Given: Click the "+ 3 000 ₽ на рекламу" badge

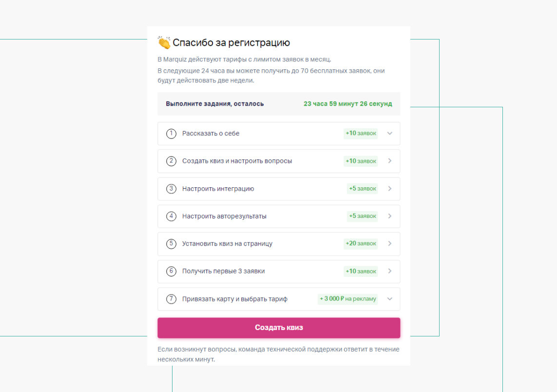Looking at the screenshot, I should tap(348, 299).
